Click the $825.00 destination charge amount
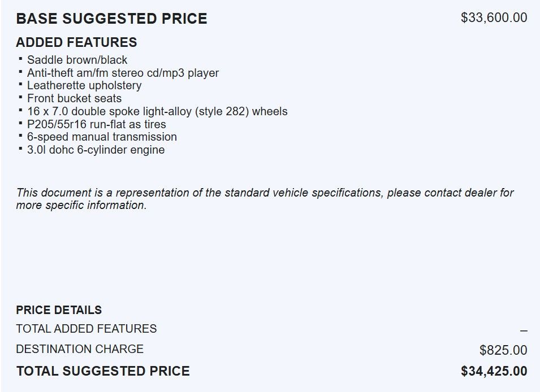Viewport: 540px width, 392px height. (x=503, y=350)
